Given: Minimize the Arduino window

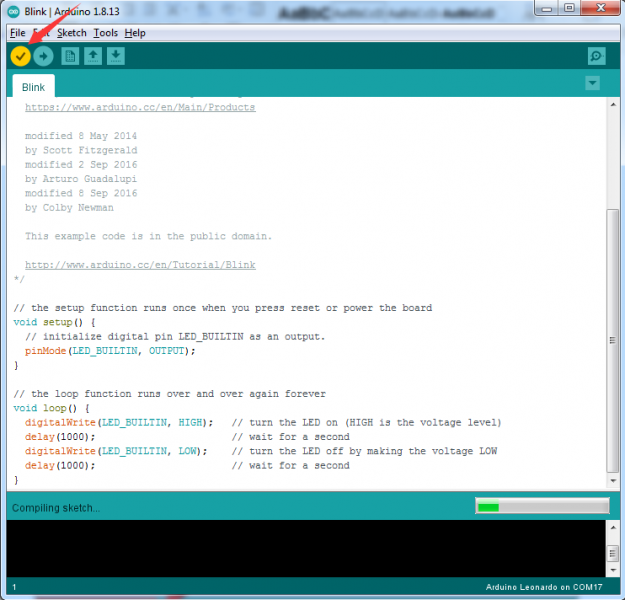Looking at the screenshot, I should 547,8.
